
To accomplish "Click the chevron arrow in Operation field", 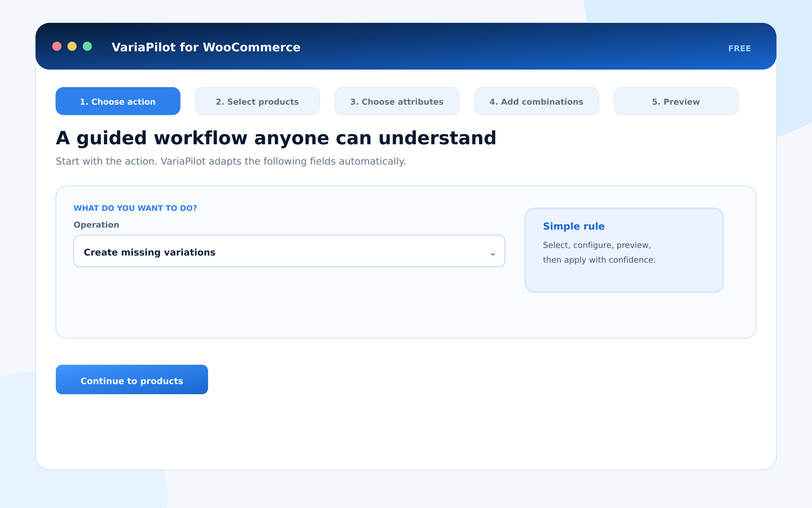I will [x=492, y=253].
